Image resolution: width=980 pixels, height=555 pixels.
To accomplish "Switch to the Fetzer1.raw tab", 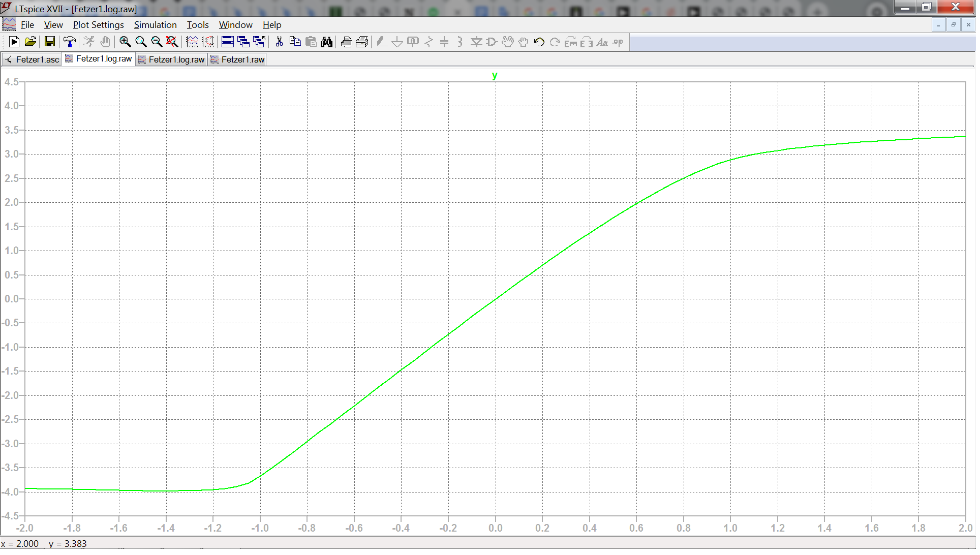I will pos(238,60).
